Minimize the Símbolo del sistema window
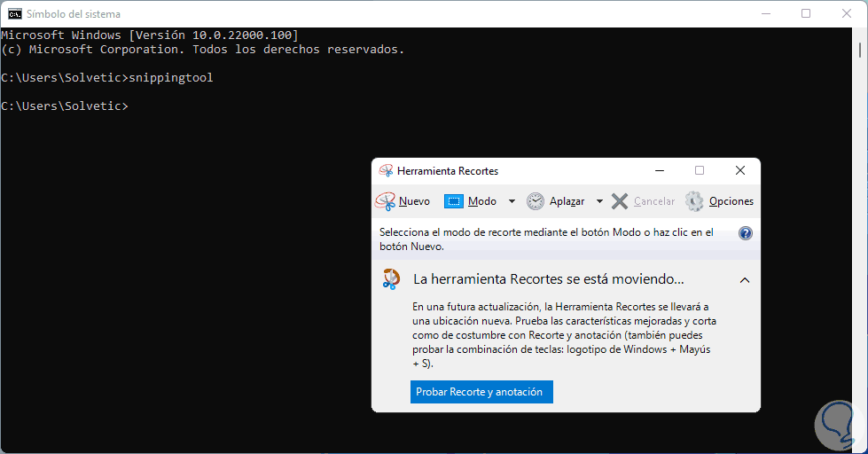 coord(766,14)
